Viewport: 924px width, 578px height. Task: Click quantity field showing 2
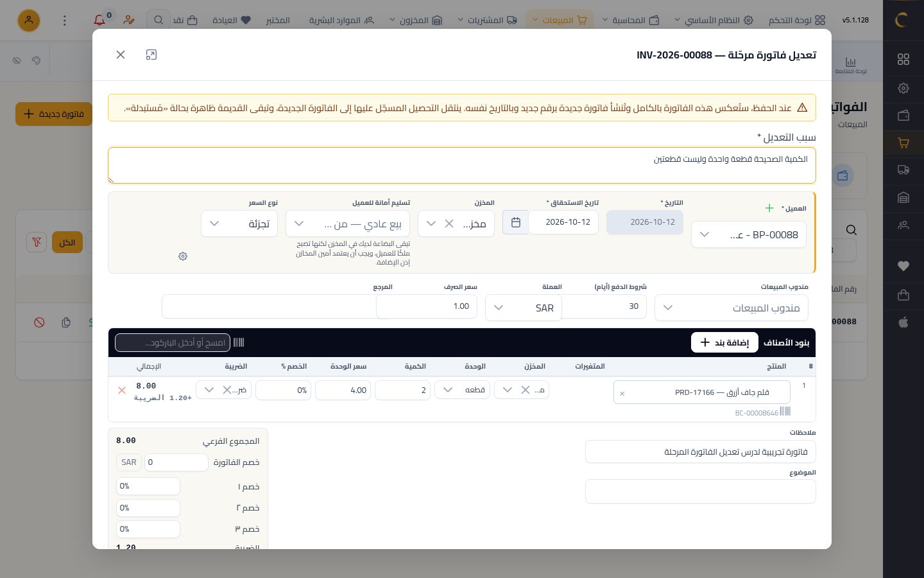402,390
